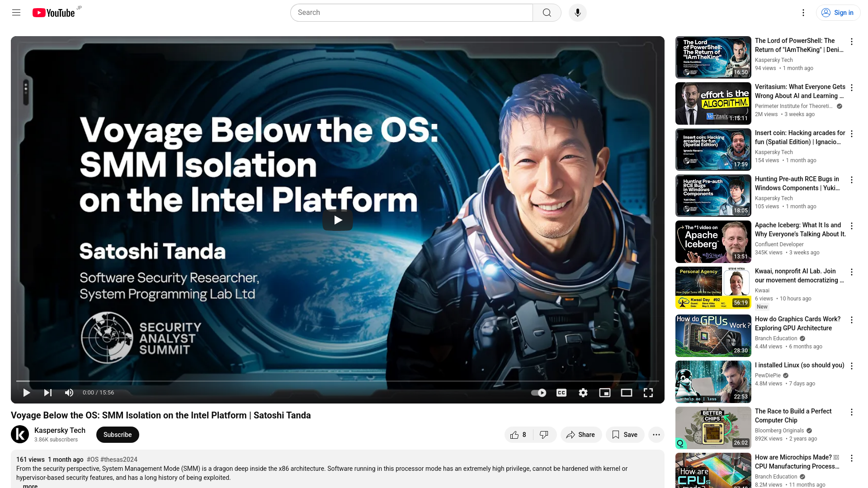This screenshot has height=488, width=868.
Task: Enter full screen mode
Action: (x=648, y=393)
